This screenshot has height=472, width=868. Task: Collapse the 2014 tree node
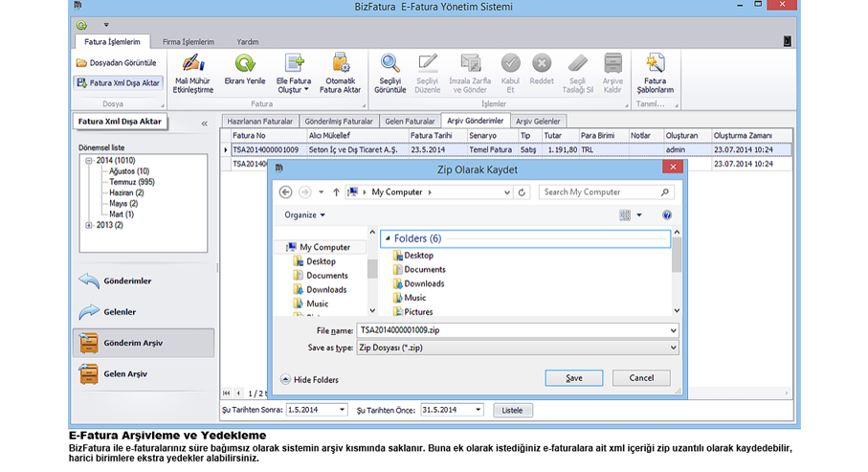click(89, 161)
